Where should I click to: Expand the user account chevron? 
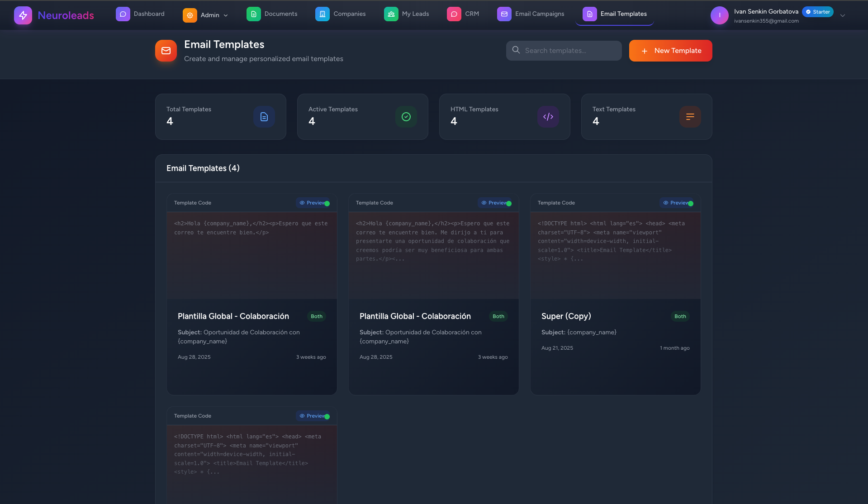(x=843, y=15)
